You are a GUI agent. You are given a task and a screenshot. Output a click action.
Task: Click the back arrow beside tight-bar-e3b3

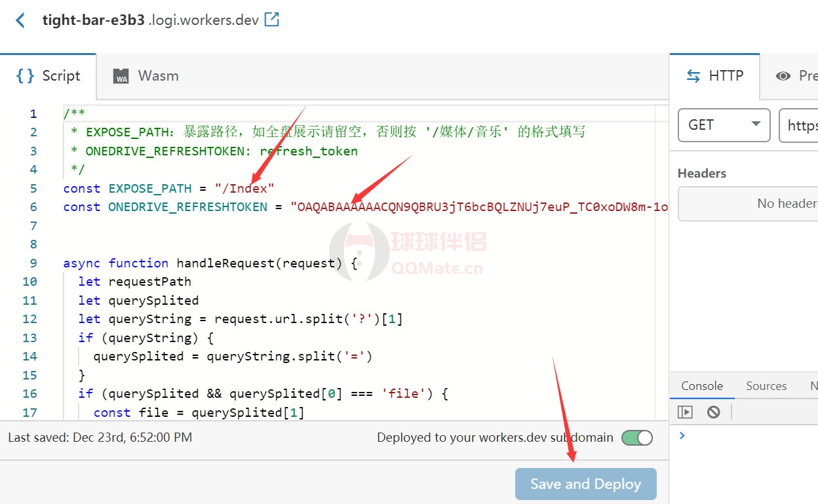[x=20, y=20]
